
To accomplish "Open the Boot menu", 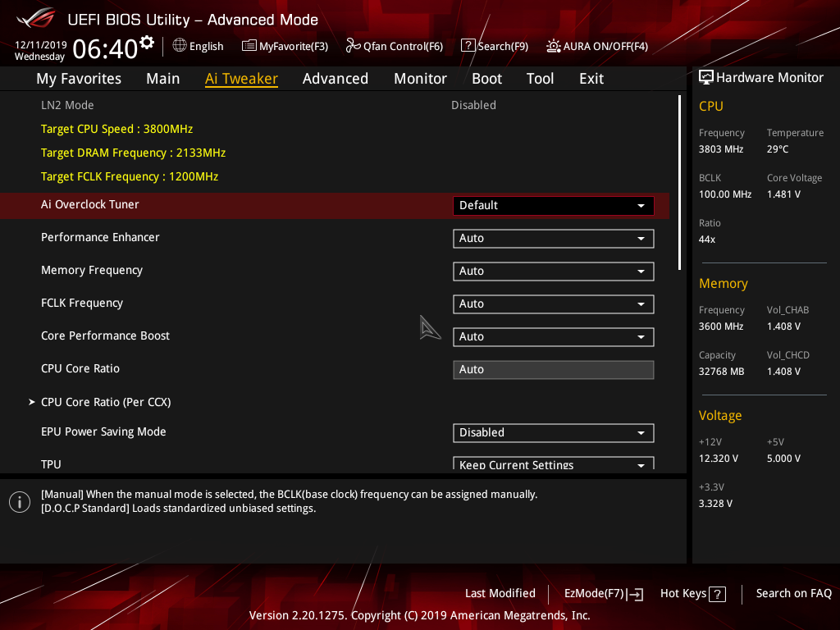I will pyautogui.click(x=486, y=78).
